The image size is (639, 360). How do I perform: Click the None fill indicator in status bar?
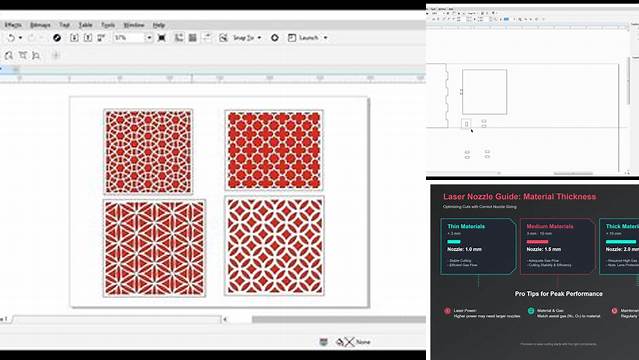pos(363,342)
